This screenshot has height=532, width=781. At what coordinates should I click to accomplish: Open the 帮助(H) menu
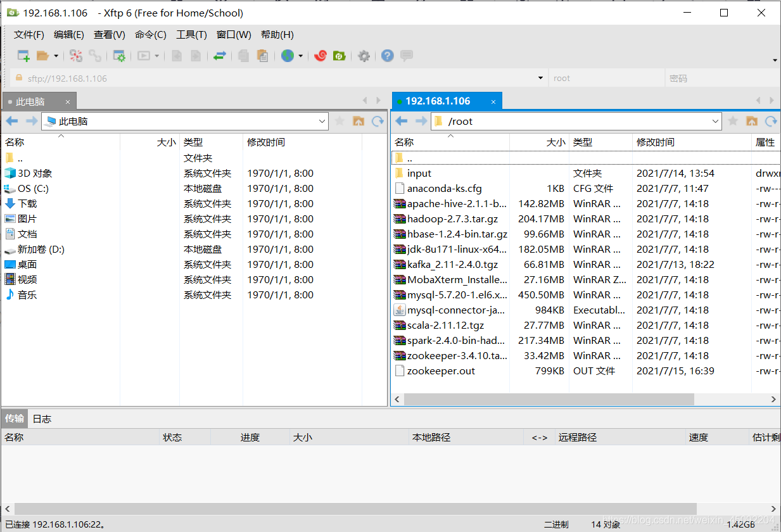coord(277,35)
